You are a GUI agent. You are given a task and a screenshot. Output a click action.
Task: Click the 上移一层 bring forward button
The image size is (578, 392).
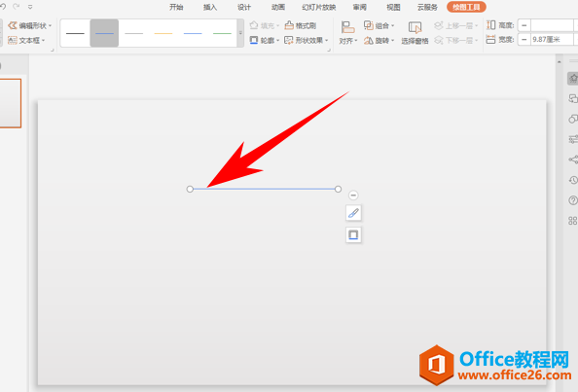click(x=456, y=25)
